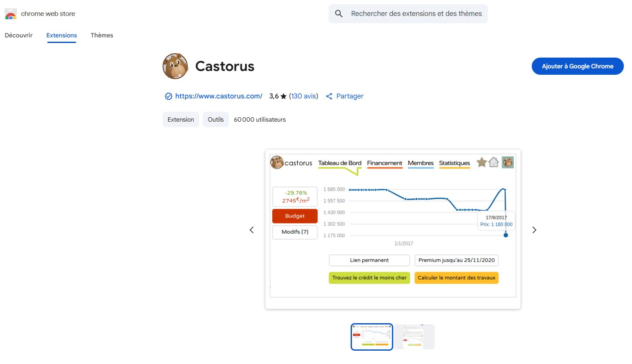Open the castorus.com website link

coord(219,96)
